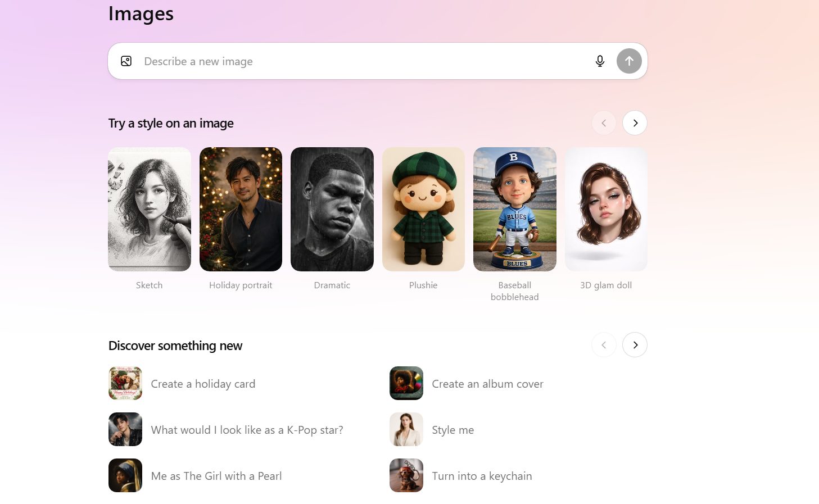
Task: Click What would I look like as K-Pop star
Action: (x=247, y=430)
